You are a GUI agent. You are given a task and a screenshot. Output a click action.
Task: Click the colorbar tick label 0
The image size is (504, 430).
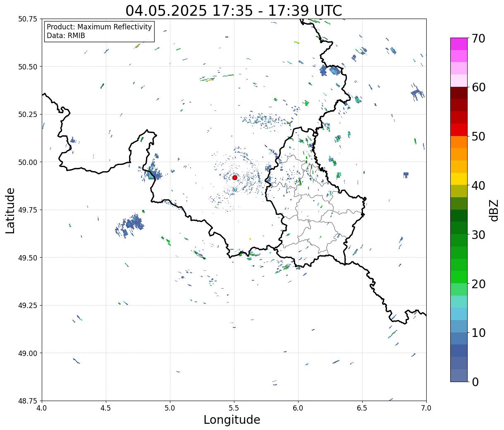[x=475, y=382]
